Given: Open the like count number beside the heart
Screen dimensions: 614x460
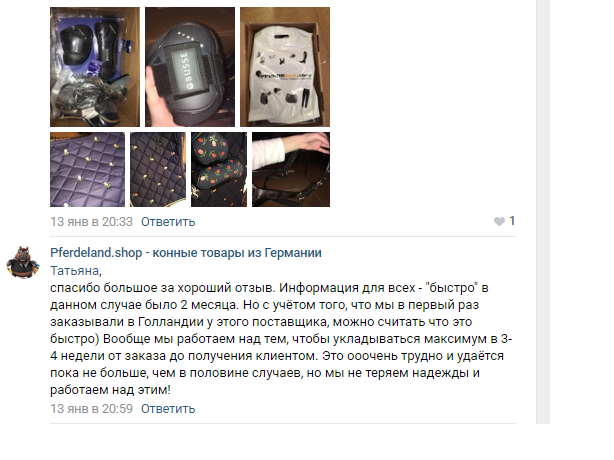Looking at the screenshot, I should [x=512, y=221].
